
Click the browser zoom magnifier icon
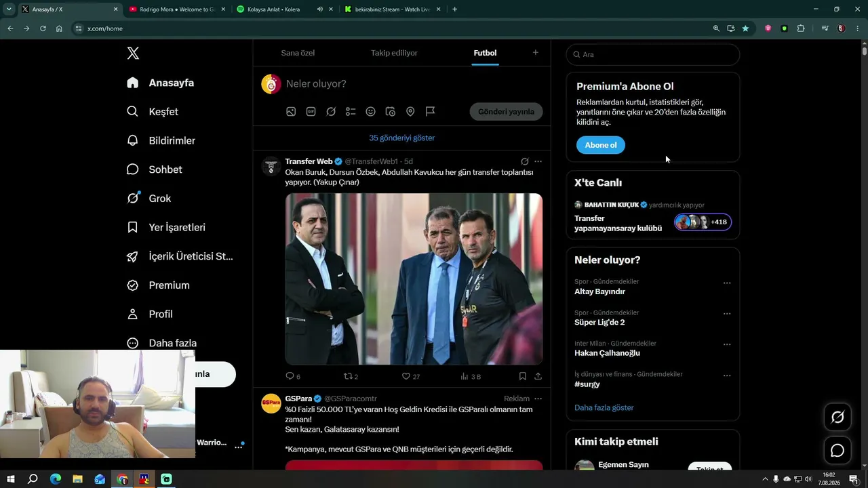coord(716,28)
